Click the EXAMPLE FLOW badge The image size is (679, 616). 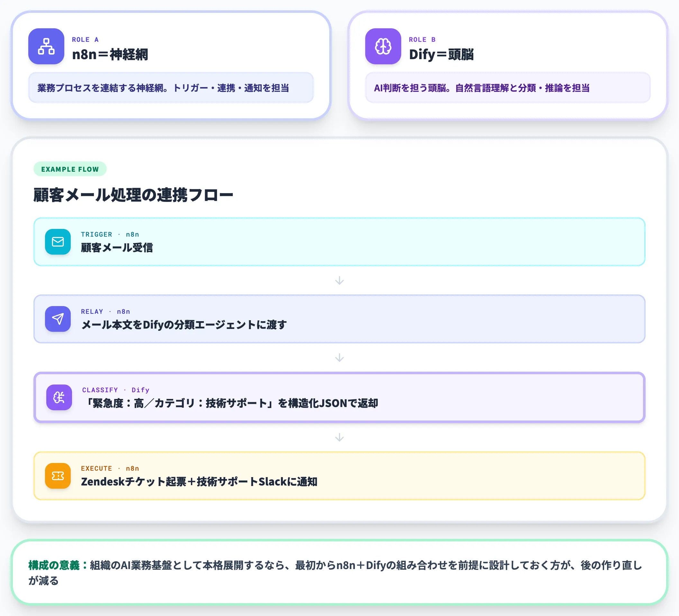(x=70, y=169)
